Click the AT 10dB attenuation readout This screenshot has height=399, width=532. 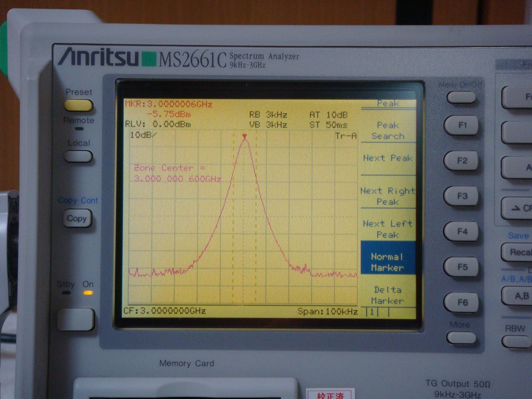[x=328, y=115]
